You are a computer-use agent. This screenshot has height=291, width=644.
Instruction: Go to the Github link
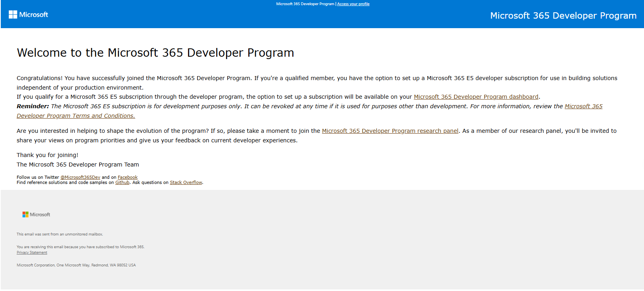tap(122, 182)
